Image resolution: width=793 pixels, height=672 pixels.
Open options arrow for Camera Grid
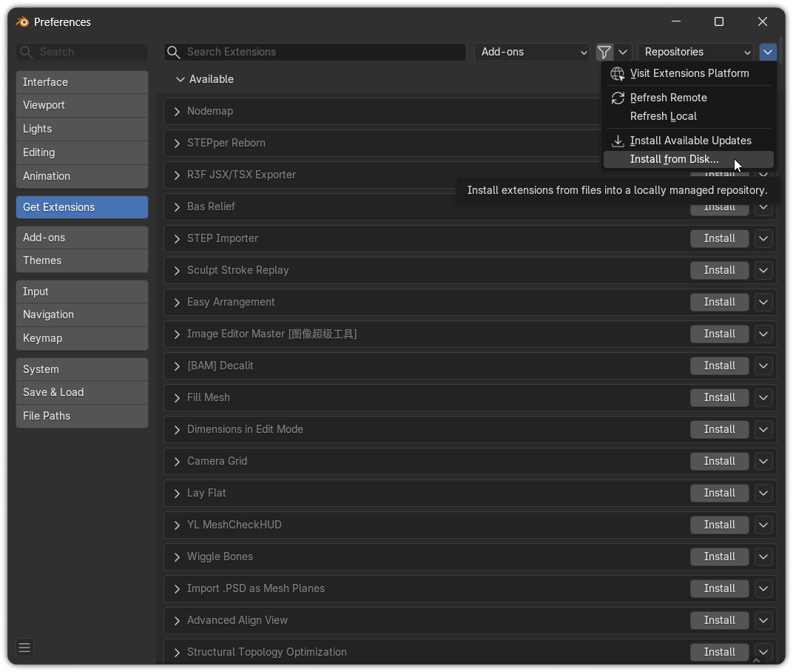coord(763,462)
